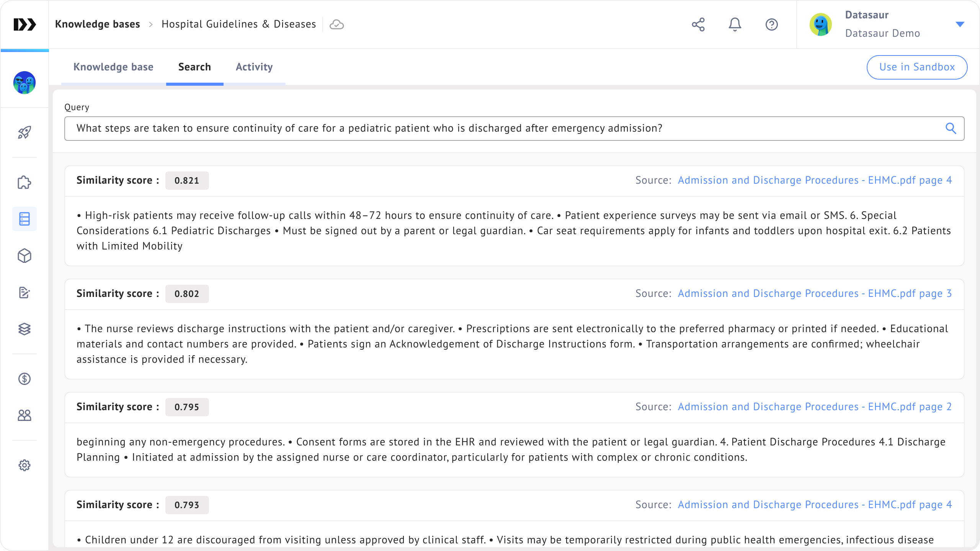Open the dollar sign billing icon

24,379
